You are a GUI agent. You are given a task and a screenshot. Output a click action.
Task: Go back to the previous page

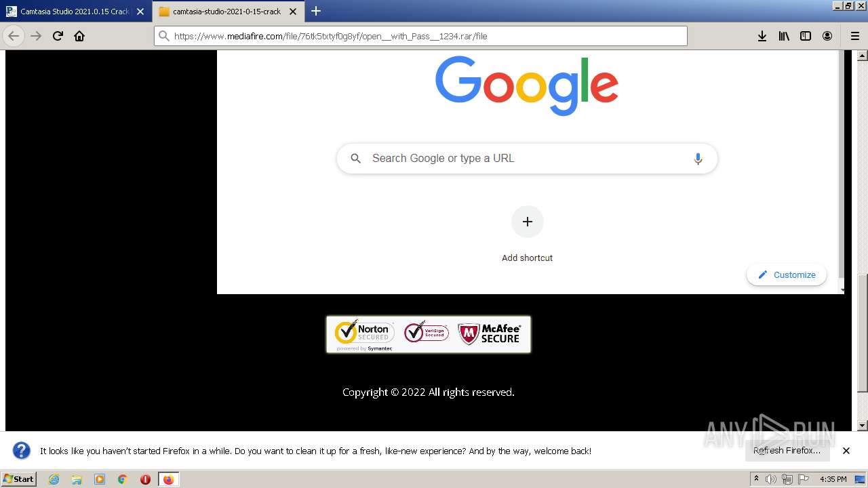(14, 36)
